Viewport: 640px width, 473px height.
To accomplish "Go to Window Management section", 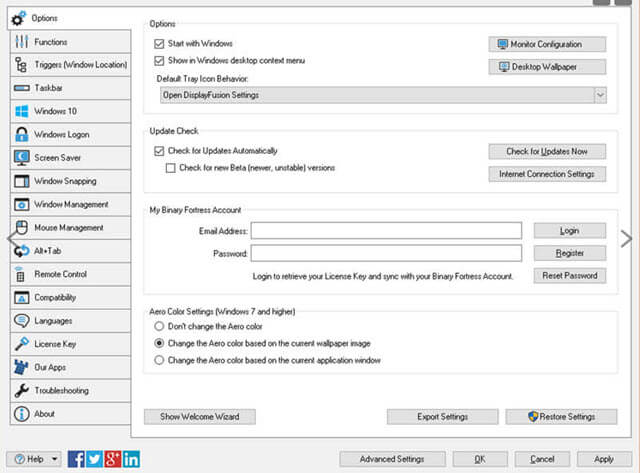I will coord(70,204).
